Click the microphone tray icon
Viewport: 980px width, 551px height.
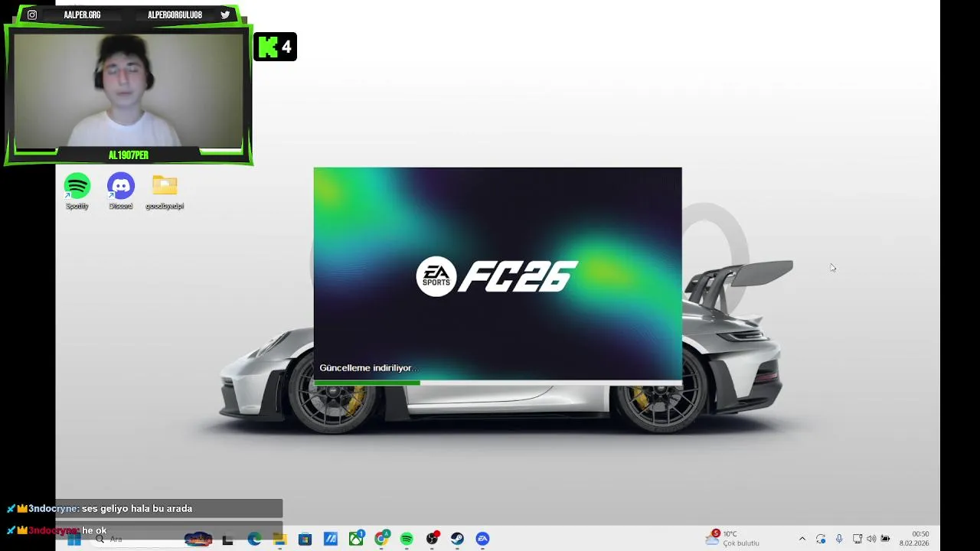[x=839, y=539]
